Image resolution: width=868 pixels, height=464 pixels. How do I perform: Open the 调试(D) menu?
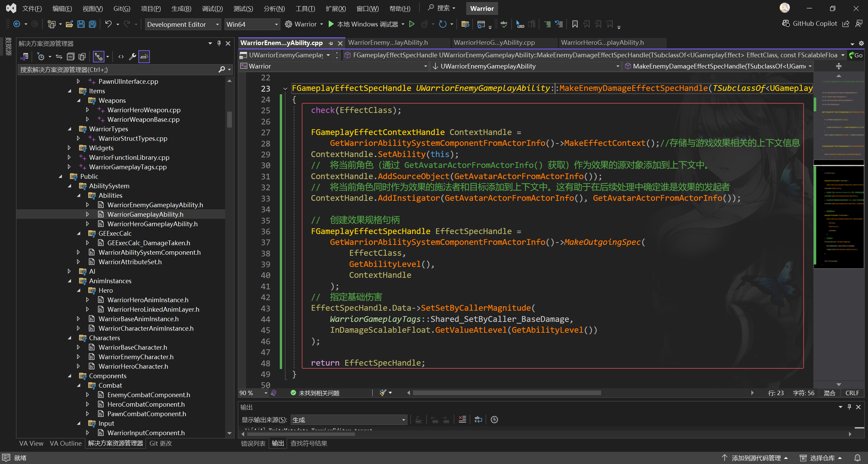(x=212, y=8)
